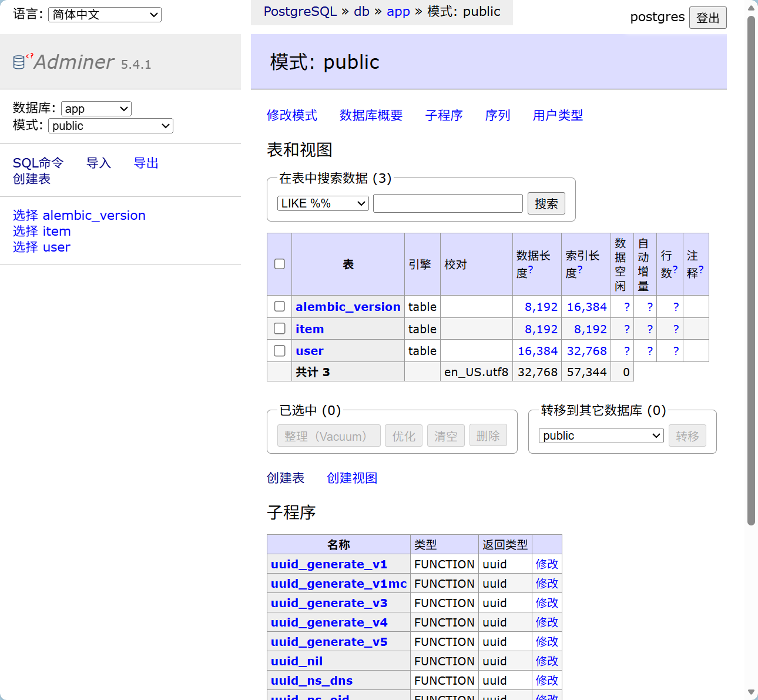
Task: Open the 语言 language dropdown
Action: (x=105, y=15)
